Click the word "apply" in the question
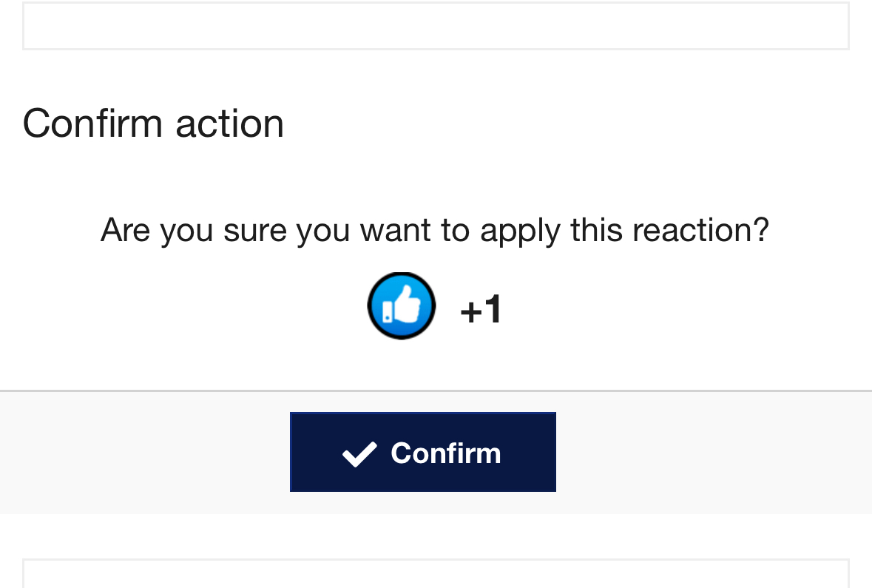Screen dimensions: 872x588 (x=520, y=232)
